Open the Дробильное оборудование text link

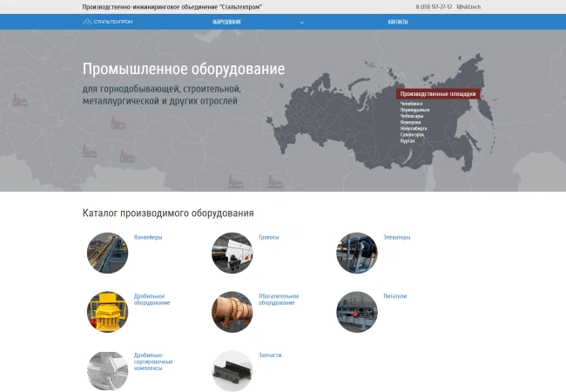(152, 299)
